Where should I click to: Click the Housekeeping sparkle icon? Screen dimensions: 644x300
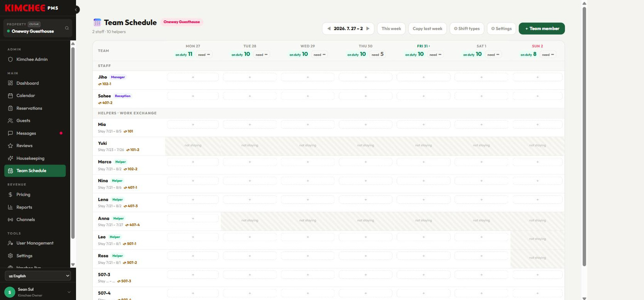11,158
